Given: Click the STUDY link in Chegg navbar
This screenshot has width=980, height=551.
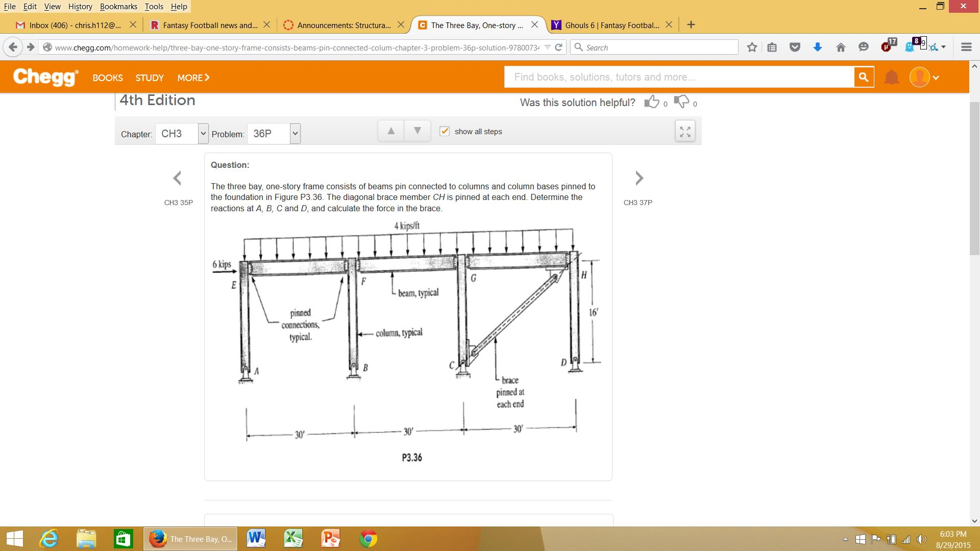Looking at the screenshot, I should pyautogui.click(x=149, y=78).
